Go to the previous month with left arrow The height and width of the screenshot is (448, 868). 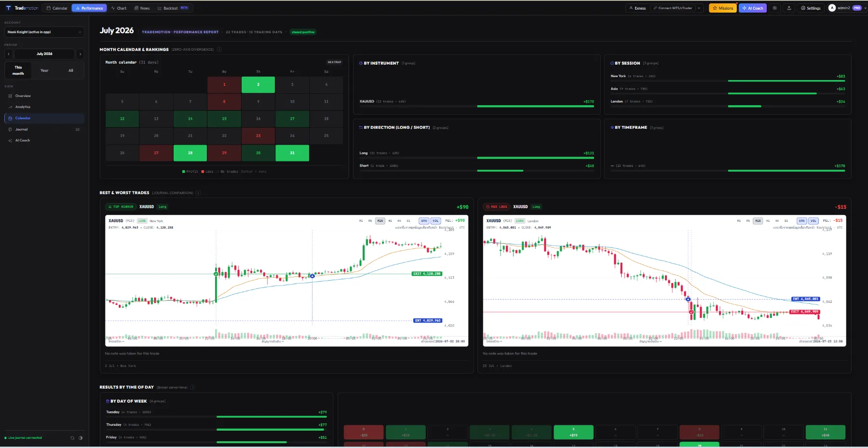point(9,54)
